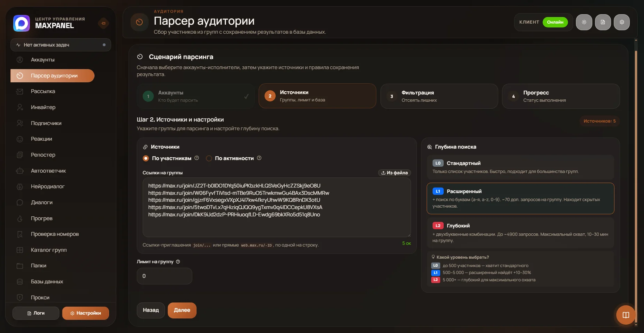Expand Нет активных задач status bar
The image size is (644, 333).
[61, 45]
